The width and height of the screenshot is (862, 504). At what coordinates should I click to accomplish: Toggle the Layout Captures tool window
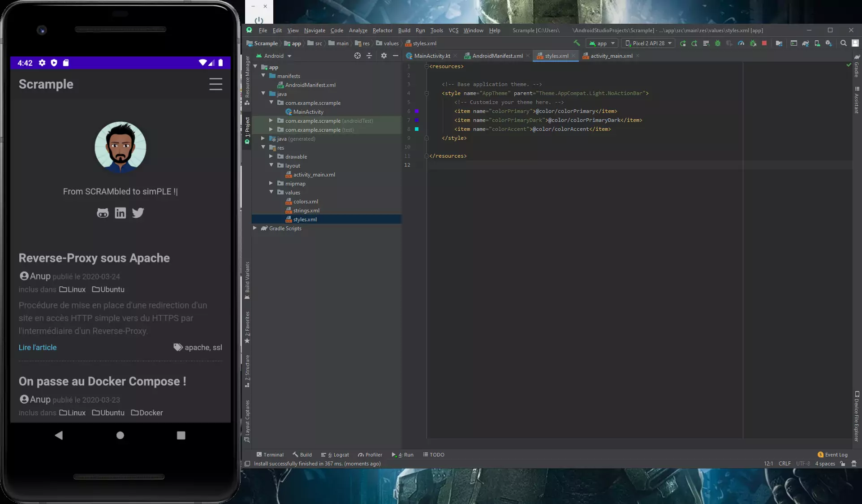tap(247, 421)
